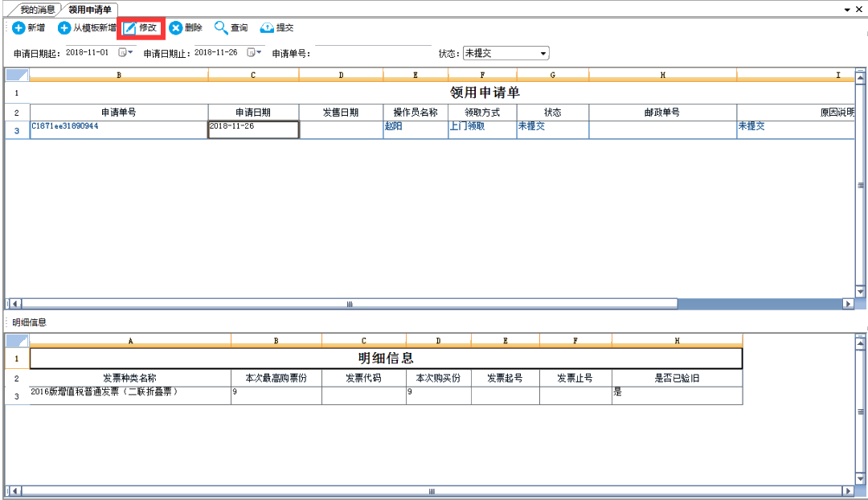Click the 申请日期起 date value 2018-11-01
The width and height of the screenshot is (868, 500).
click(x=88, y=52)
